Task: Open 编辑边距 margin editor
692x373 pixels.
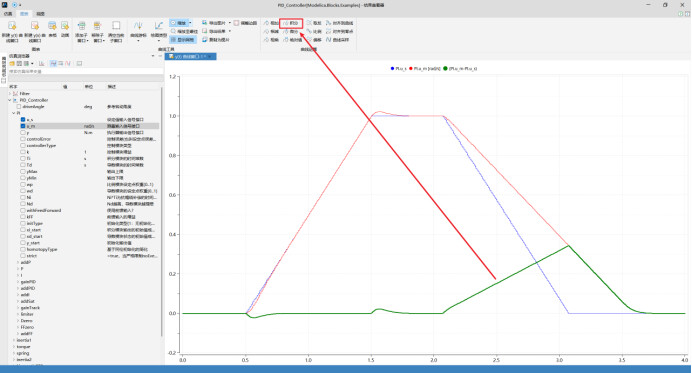Action: coord(245,23)
